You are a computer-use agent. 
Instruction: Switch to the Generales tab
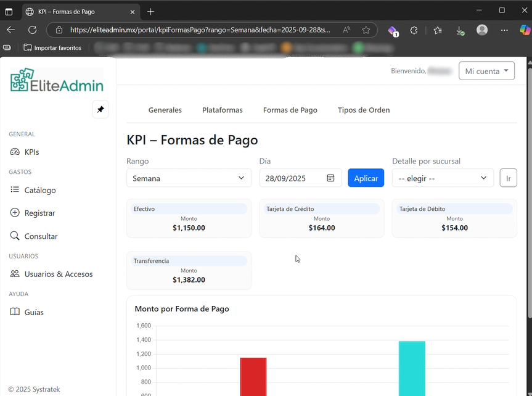[x=165, y=110]
